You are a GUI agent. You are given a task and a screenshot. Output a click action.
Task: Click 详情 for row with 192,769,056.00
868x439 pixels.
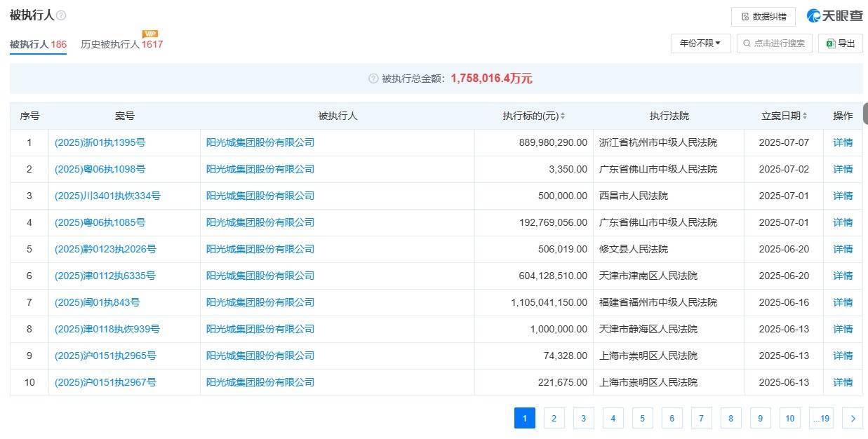click(843, 222)
